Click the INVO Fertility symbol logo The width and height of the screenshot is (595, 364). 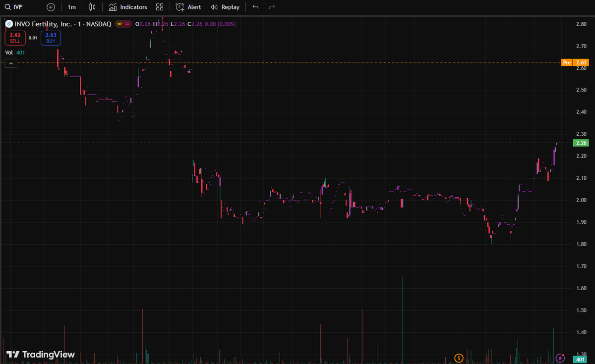pyautogui.click(x=8, y=23)
